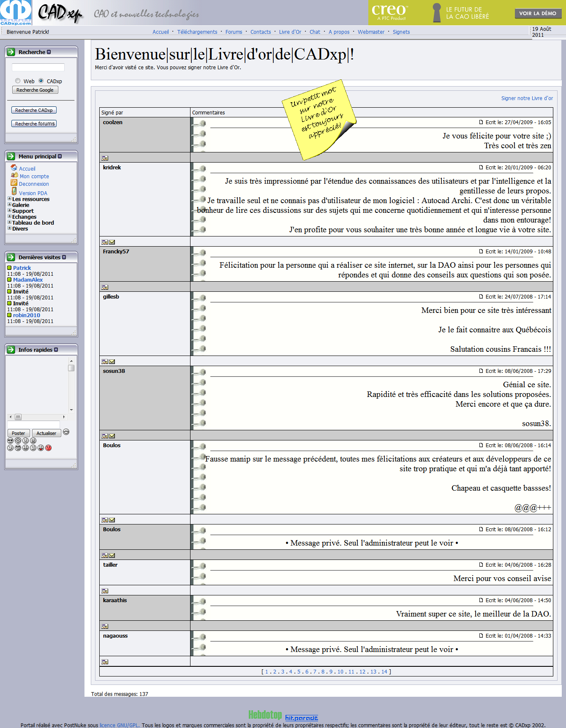Go to Téléchargements in the top menu
The width and height of the screenshot is (566, 728).
197,32
